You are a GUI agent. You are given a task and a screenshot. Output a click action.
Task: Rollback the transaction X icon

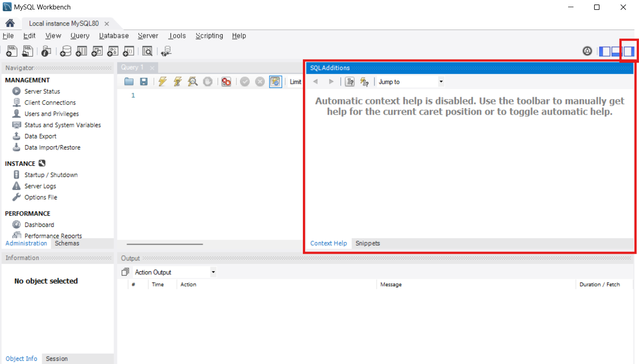(x=260, y=82)
